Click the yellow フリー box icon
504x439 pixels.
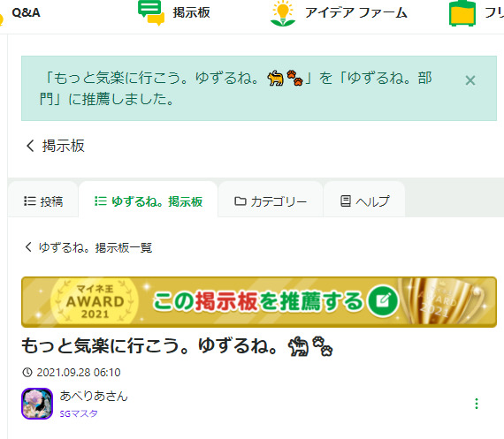coord(462,13)
